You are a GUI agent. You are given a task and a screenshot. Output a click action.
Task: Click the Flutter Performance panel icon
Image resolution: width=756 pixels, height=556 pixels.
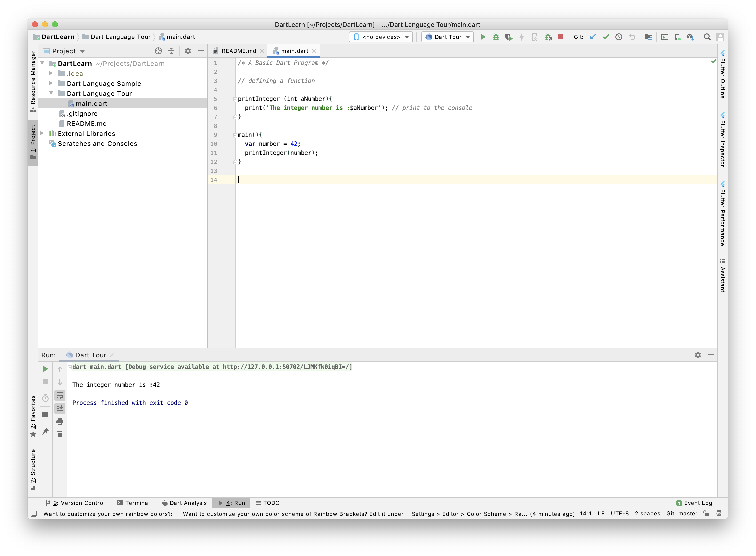click(x=723, y=184)
